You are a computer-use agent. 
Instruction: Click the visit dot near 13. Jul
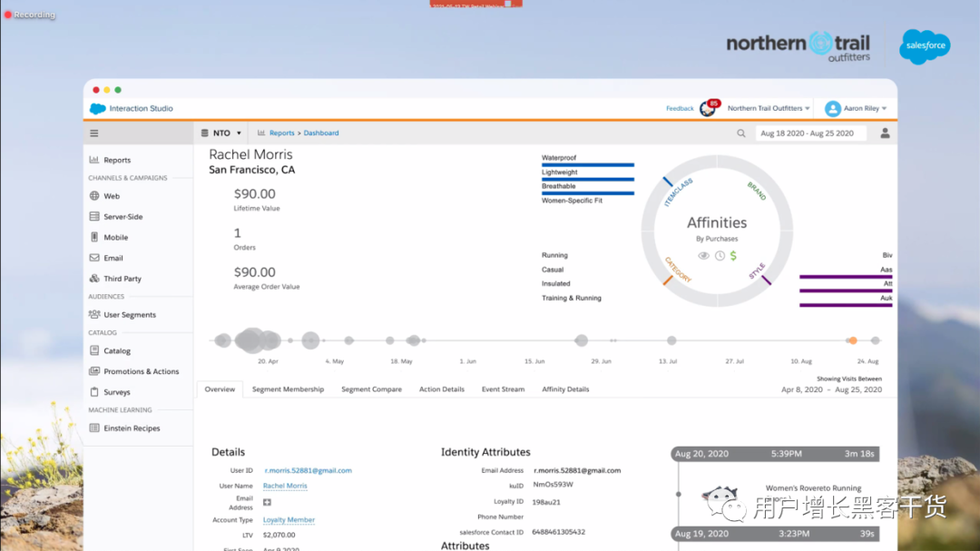[x=671, y=340]
